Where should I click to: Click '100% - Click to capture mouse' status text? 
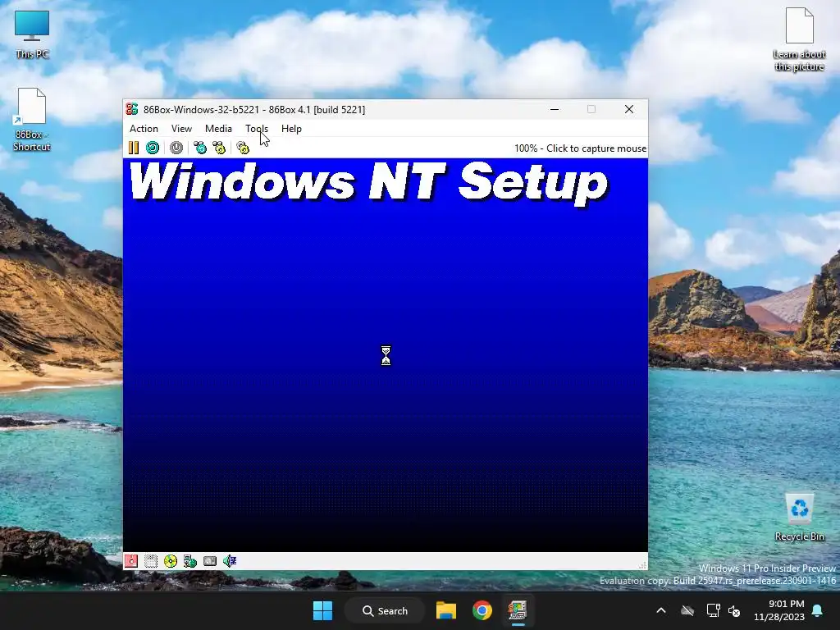pos(580,148)
